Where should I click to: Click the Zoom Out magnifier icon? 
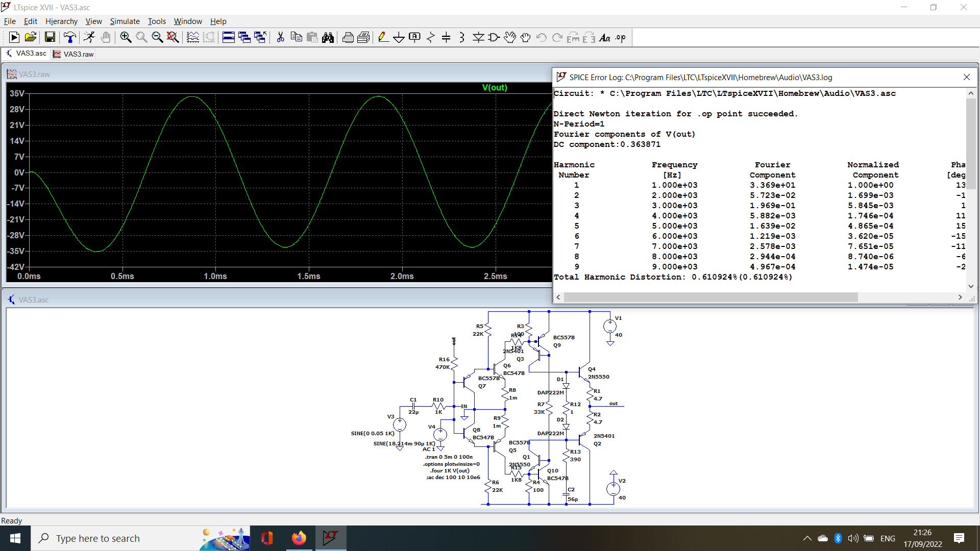pyautogui.click(x=157, y=37)
